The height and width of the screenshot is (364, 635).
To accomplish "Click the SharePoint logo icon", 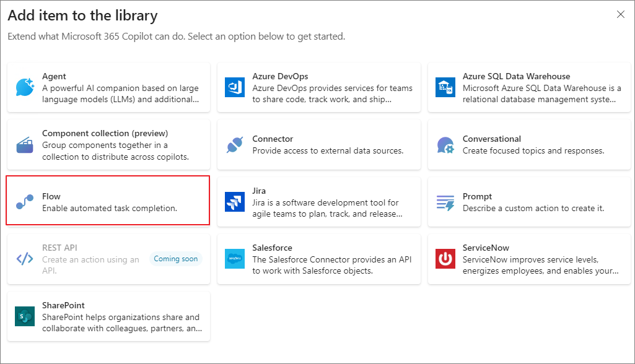I will [25, 316].
